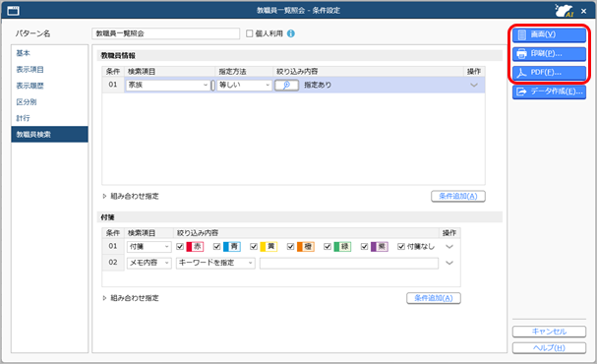Image resolution: width=597 pixels, height=364 pixels.
Task: Click the blue info icon beside 個人利用
Action: pos(291,33)
